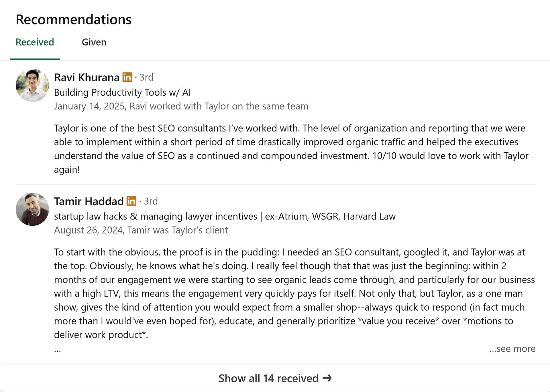Click Ravi's recommendation text about SEO consultants

pyautogui.click(x=291, y=149)
